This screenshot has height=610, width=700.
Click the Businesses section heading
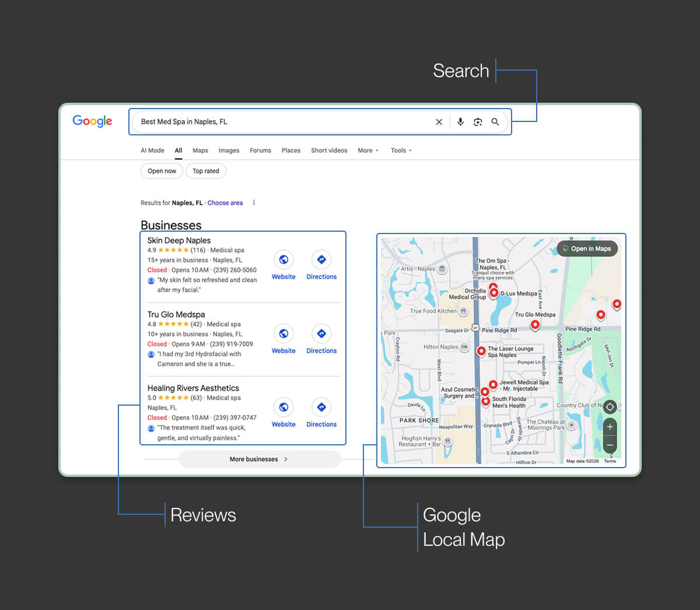point(171,225)
